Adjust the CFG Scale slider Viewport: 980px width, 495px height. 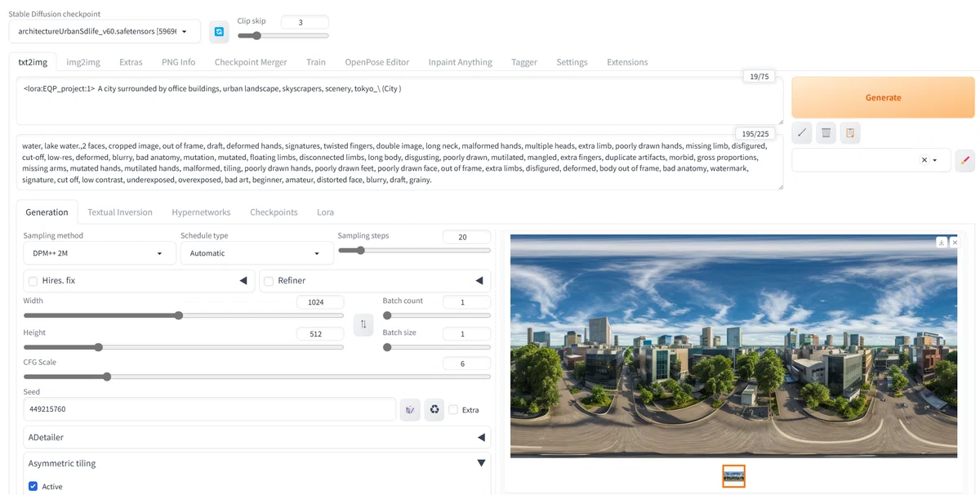coord(257,377)
